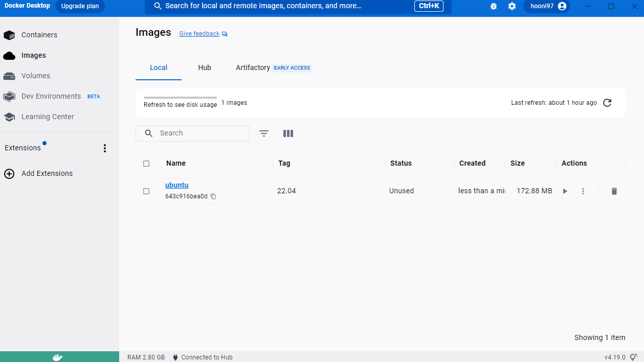644x362 pixels.
Task: Click the 172.88 MB size cell
Action: click(x=535, y=191)
